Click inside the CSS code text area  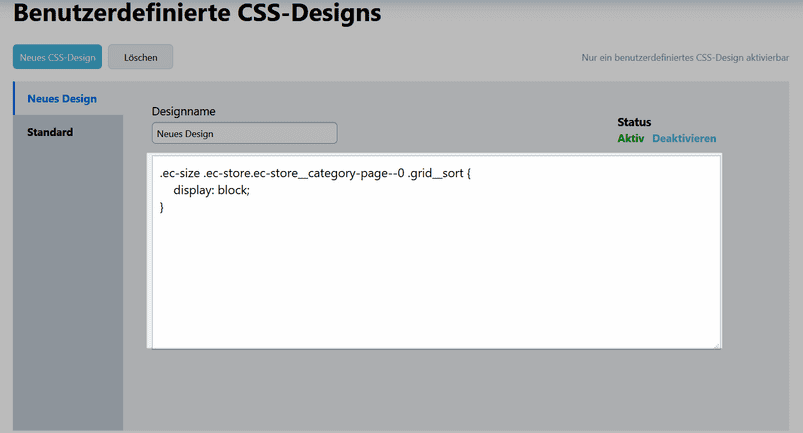(x=436, y=252)
